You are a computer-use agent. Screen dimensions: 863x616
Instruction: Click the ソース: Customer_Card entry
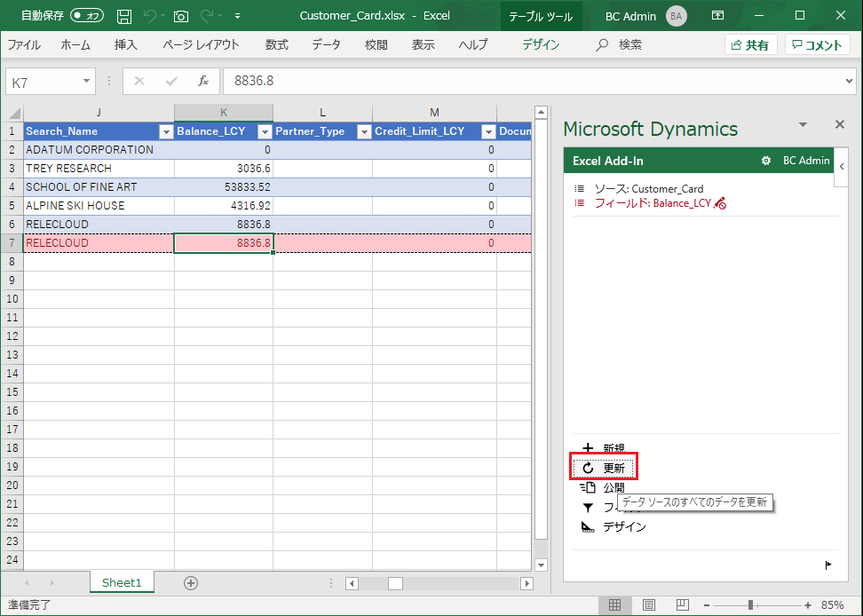(x=638, y=189)
